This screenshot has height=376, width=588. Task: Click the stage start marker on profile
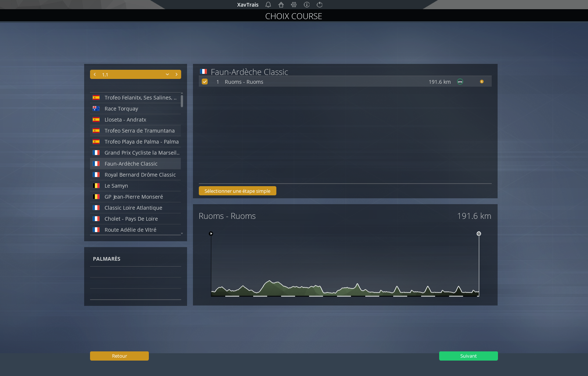(211, 234)
